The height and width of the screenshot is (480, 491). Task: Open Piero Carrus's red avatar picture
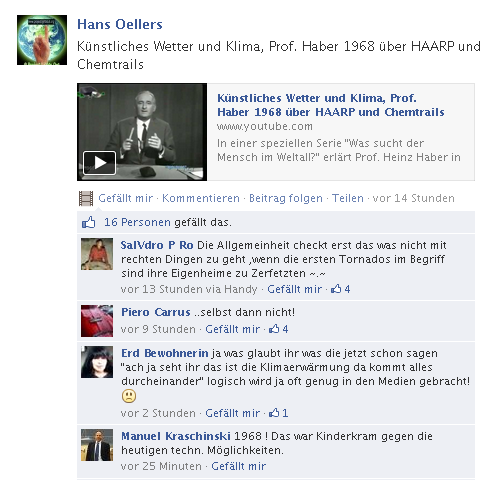[97, 321]
